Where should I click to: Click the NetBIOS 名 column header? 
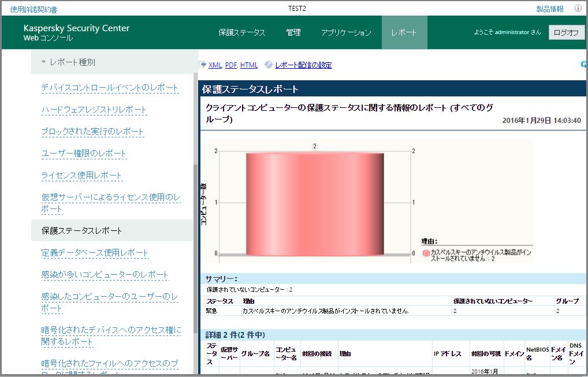point(537,353)
